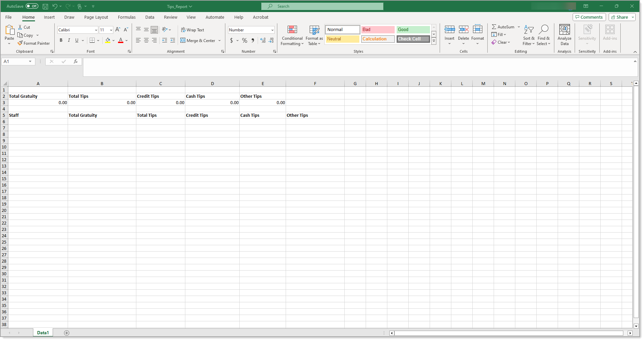
Task: Open Find & Select options
Action: pyautogui.click(x=543, y=35)
